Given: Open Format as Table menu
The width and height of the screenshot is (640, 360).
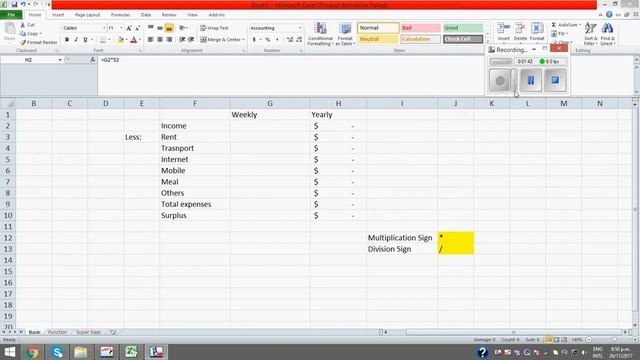Looking at the screenshot, I should (345, 34).
